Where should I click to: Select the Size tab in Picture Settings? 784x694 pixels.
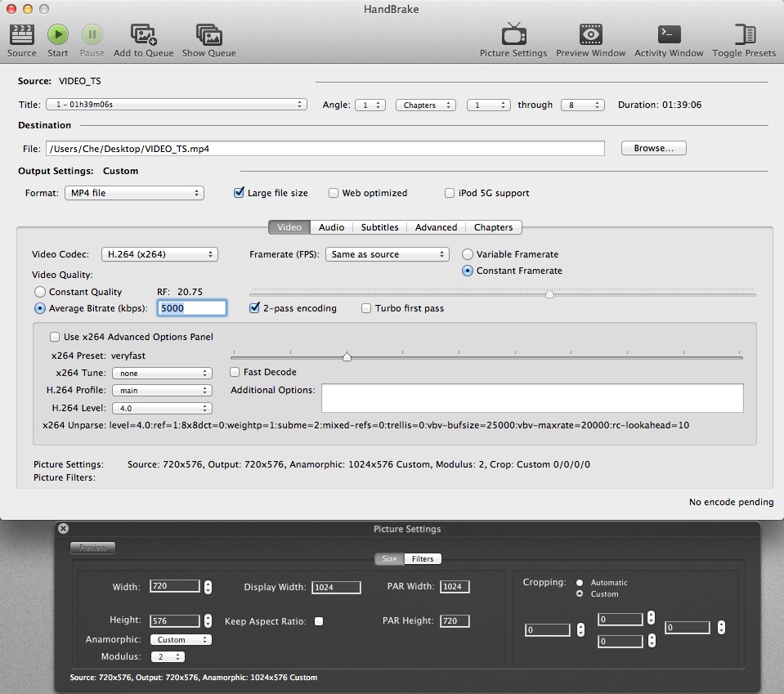coord(389,558)
